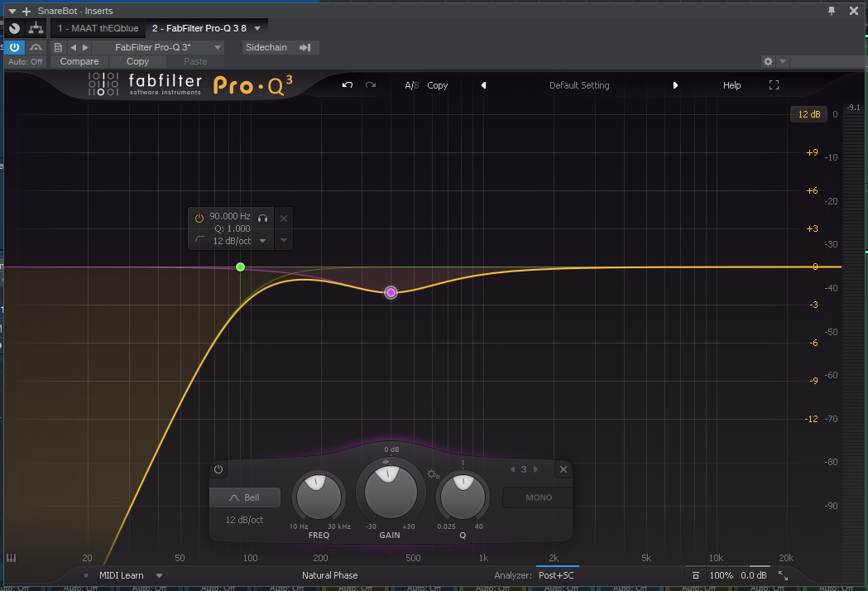Click the preset list document icon

pyautogui.click(x=57, y=47)
